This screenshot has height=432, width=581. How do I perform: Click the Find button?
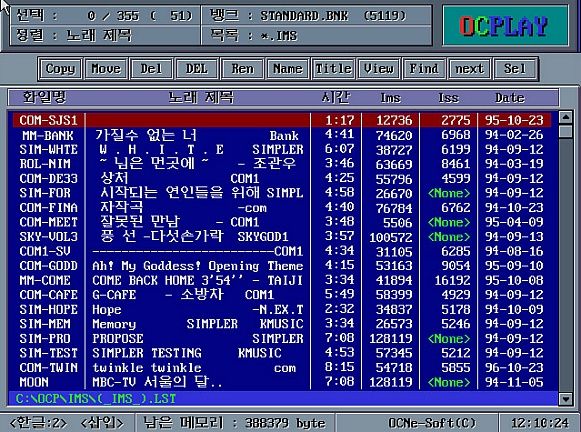(424, 69)
